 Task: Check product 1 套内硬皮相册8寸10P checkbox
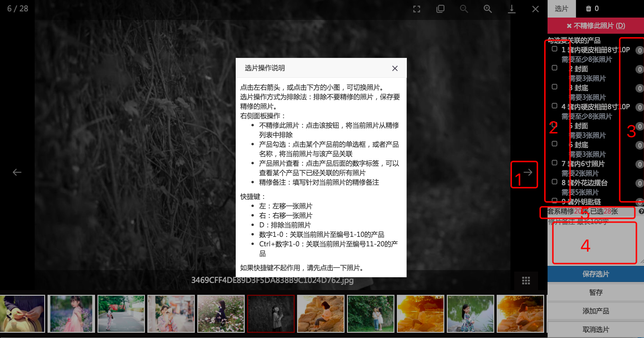coord(554,49)
